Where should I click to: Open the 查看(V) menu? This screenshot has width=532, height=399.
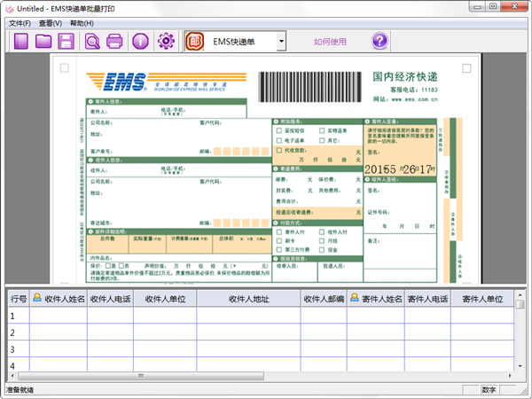pyautogui.click(x=51, y=23)
